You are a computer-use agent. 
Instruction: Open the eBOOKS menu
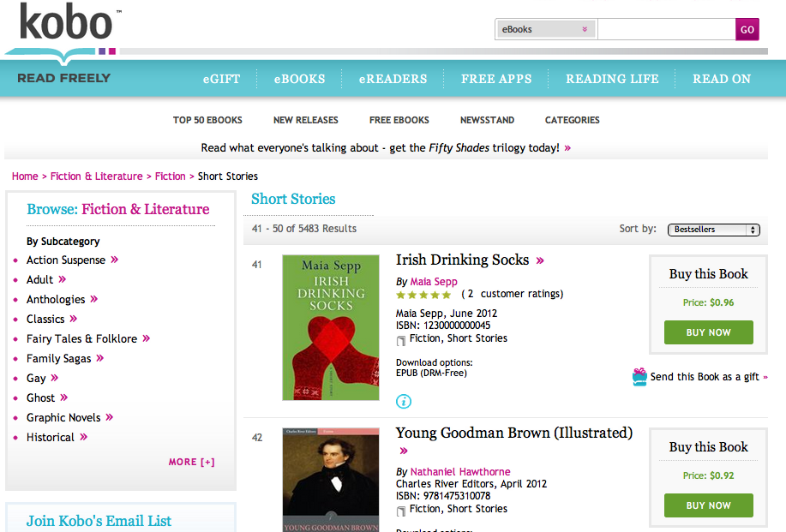click(x=300, y=79)
